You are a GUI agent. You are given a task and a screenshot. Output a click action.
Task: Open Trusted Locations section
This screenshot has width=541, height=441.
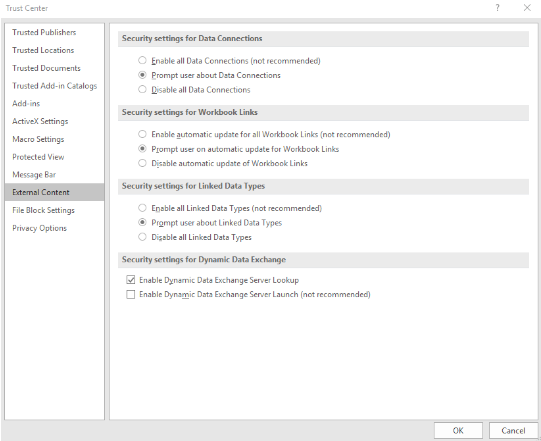(55, 50)
